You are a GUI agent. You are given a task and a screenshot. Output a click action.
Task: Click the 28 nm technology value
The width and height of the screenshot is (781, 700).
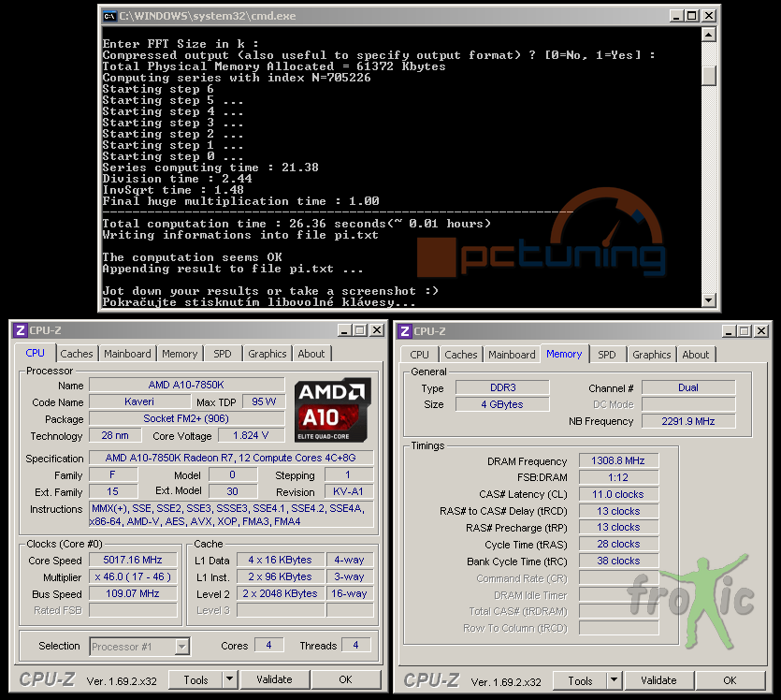tap(115, 435)
